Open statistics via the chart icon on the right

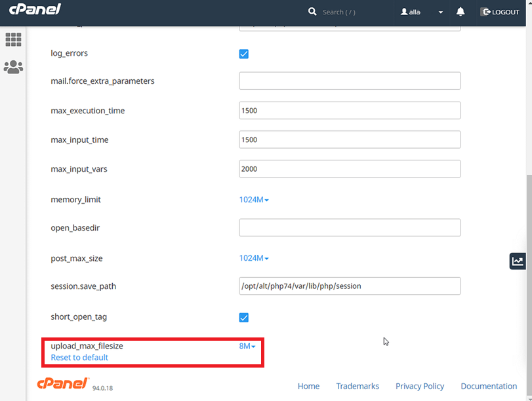point(517,260)
